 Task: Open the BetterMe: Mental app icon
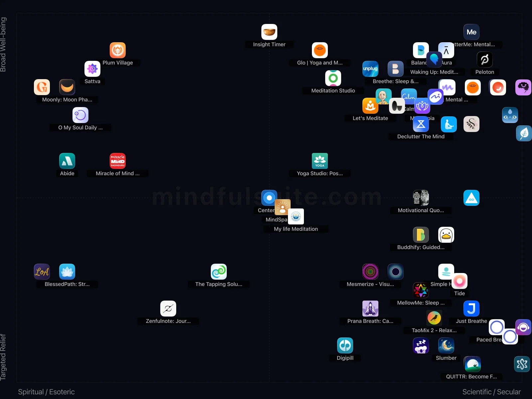point(471,32)
